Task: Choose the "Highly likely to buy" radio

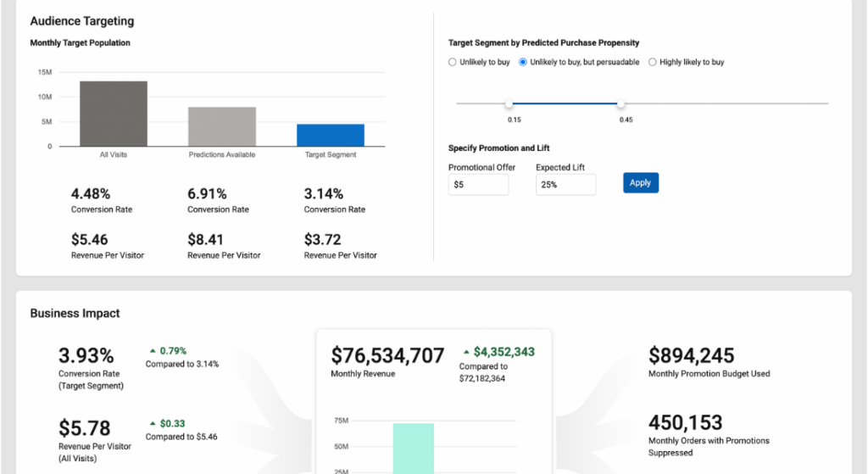Action: [652, 62]
